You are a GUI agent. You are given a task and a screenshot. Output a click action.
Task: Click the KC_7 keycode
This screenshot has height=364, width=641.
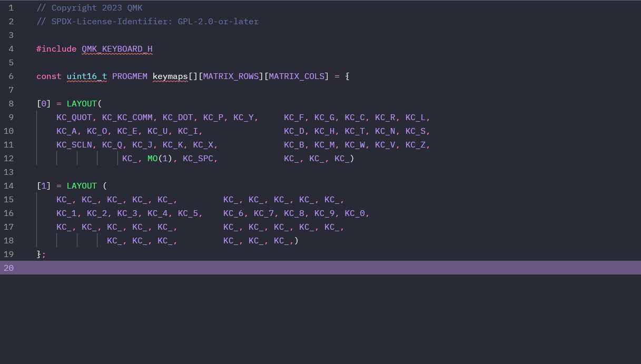(x=264, y=213)
